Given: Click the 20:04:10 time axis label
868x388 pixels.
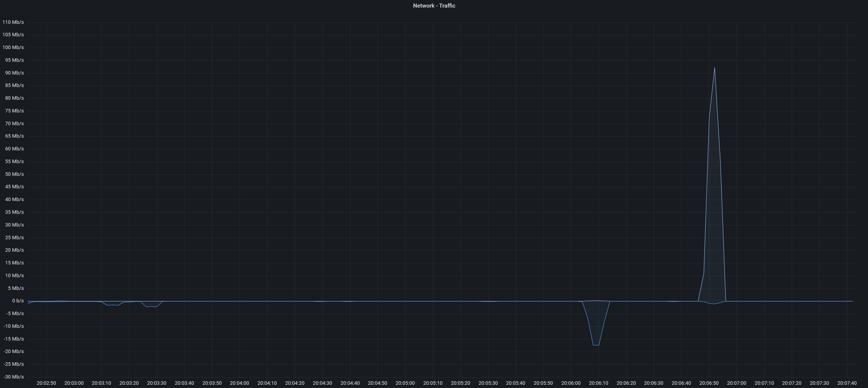Looking at the screenshot, I should pyautogui.click(x=267, y=383).
